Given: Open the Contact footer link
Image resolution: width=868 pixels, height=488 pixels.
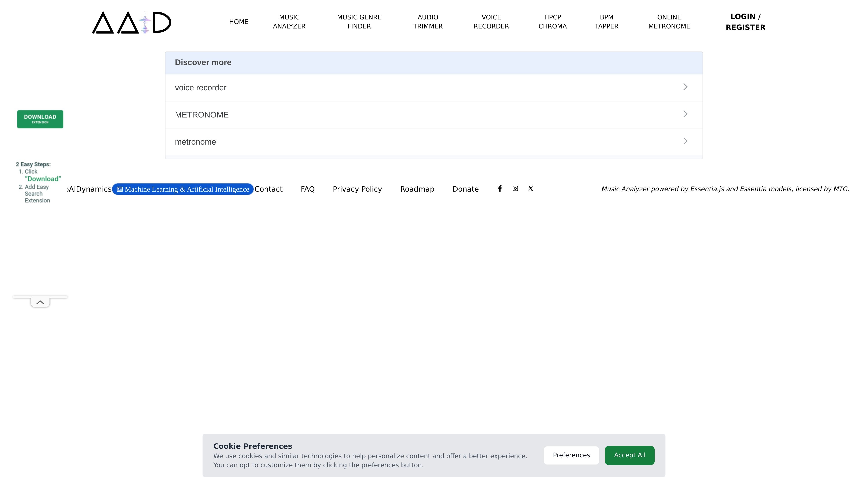Looking at the screenshot, I should tap(268, 189).
